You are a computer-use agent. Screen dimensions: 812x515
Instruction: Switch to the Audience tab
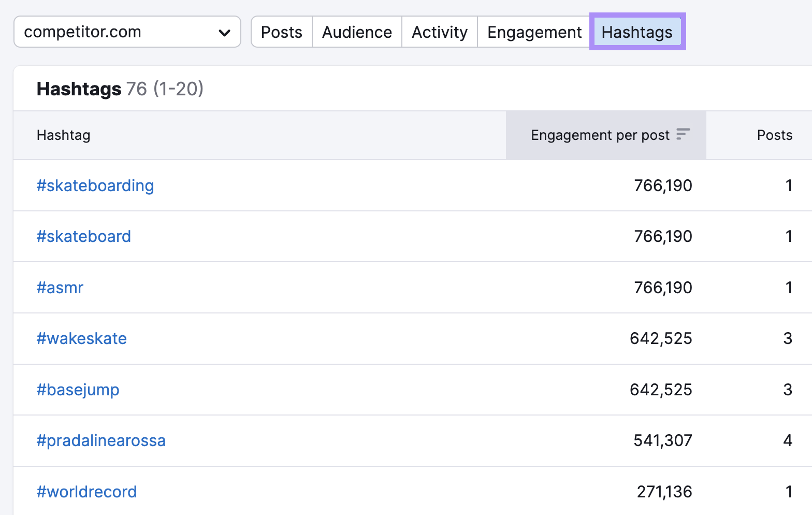pyautogui.click(x=357, y=32)
